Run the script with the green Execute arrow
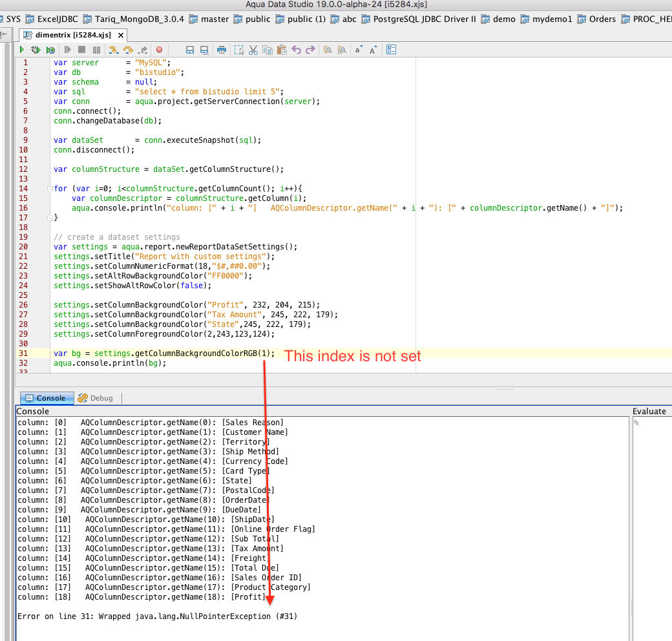Image resolution: width=672 pixels, height=641 pixels. tap(22, 50)
